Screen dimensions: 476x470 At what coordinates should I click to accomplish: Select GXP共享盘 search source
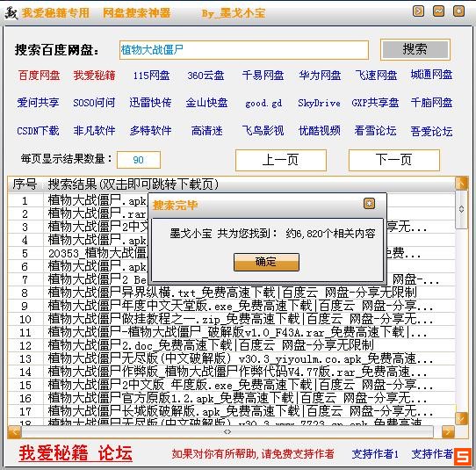tap(375, 103)
